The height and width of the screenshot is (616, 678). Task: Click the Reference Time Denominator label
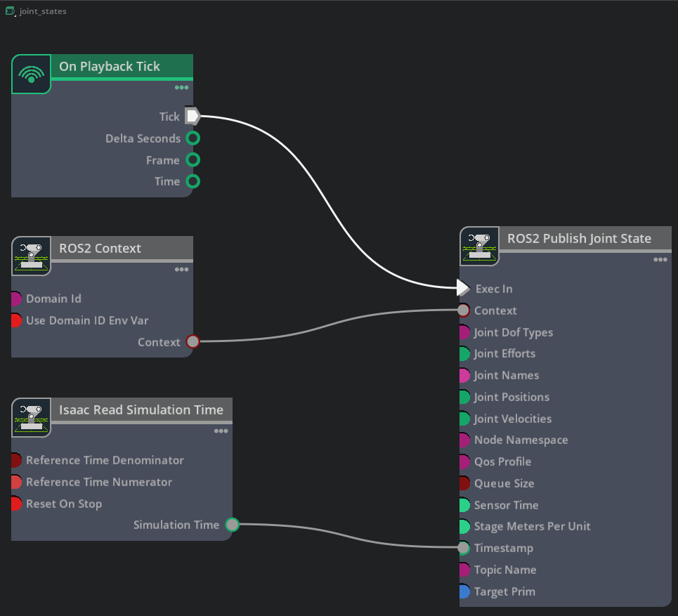[x=105, y=460]
